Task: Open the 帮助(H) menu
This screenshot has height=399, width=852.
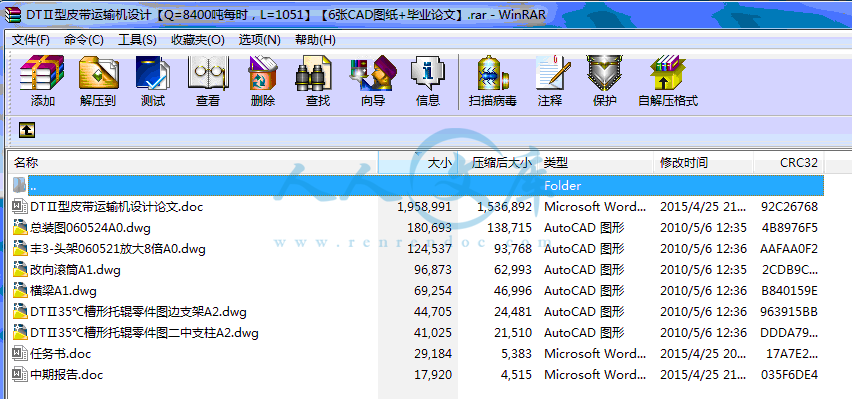Action: [315, 40]
